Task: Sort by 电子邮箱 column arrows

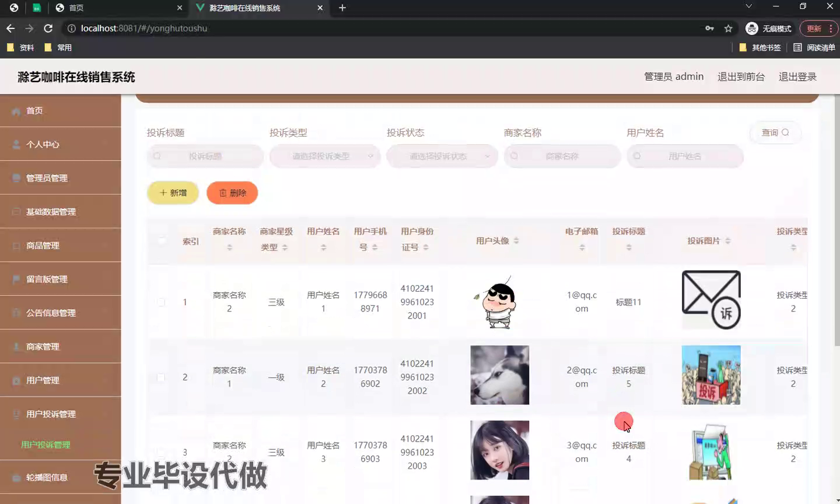Action: (582, 247)
